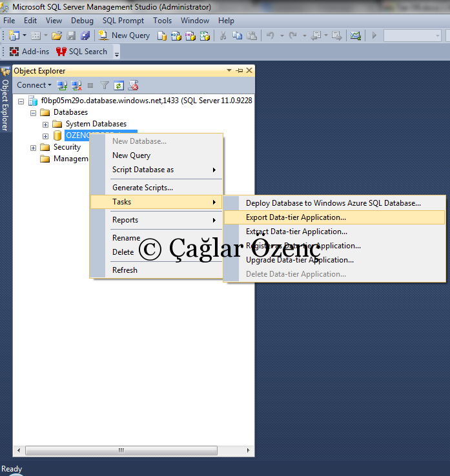Open the File menu
This screenshot has height=476, width=450.
[9, 21]
